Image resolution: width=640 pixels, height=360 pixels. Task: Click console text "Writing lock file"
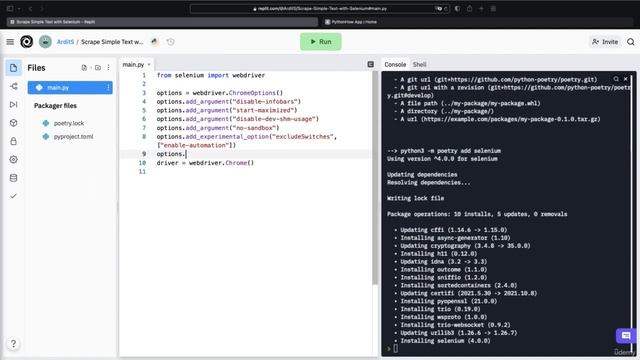[x=416, y=198]
